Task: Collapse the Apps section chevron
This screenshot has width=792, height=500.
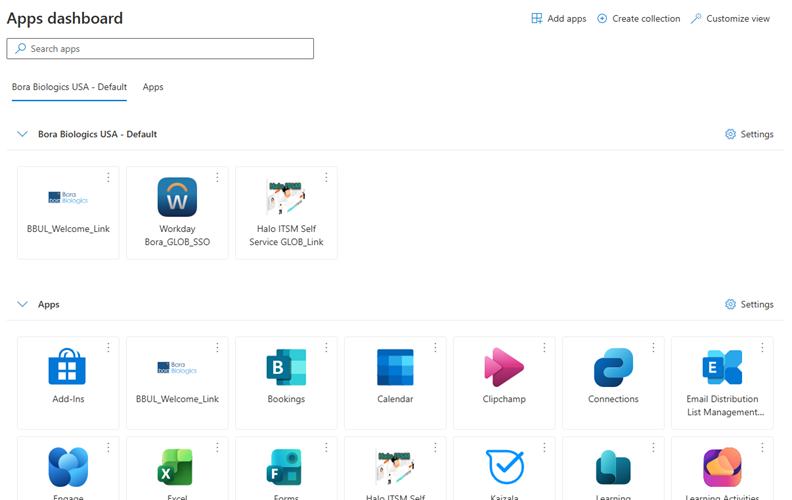Action: tap(22, 304)
